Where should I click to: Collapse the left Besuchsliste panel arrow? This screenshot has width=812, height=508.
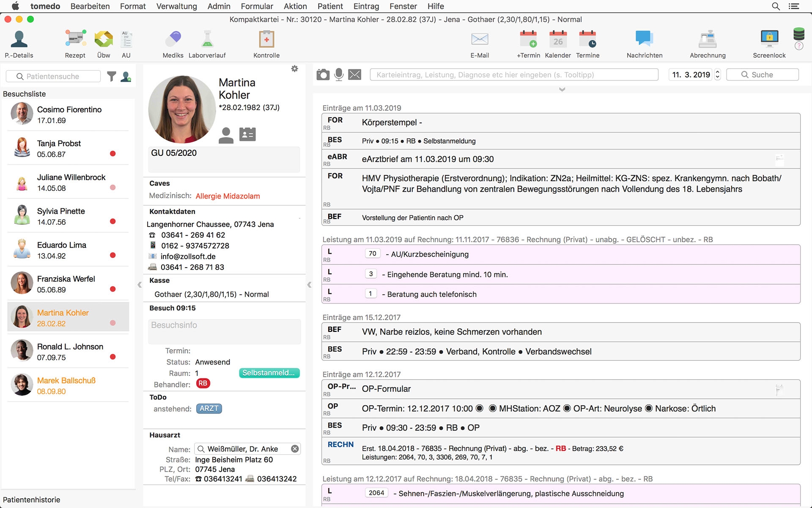pyautogui.click(x=140, y=285)
